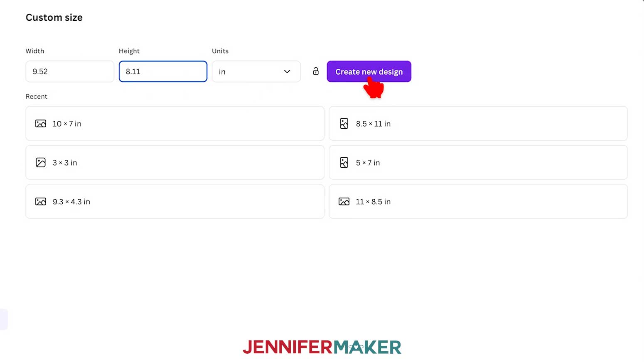This screenshot has width=644, height=362.
Task: Click the Recent section label
Action: (37, 96)
